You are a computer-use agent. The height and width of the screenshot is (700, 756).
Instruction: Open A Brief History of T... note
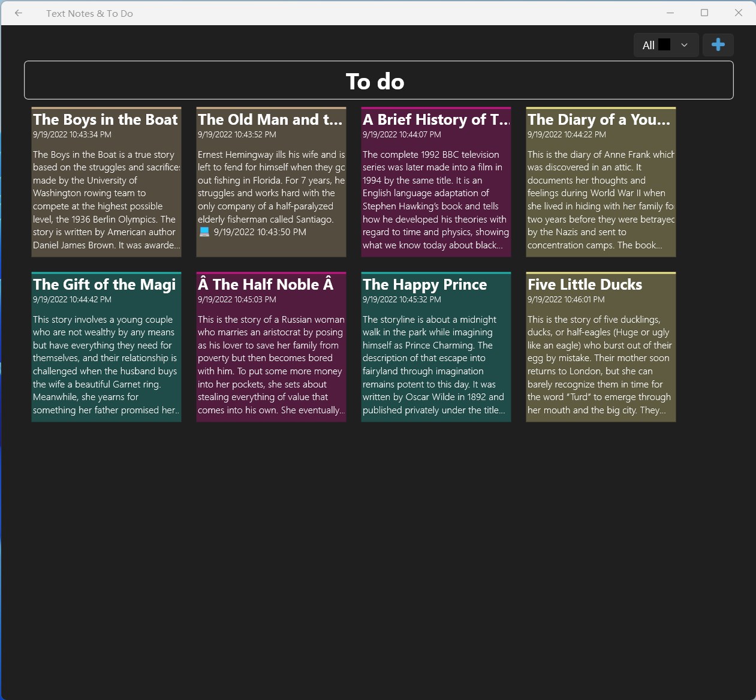pos(436,182)
